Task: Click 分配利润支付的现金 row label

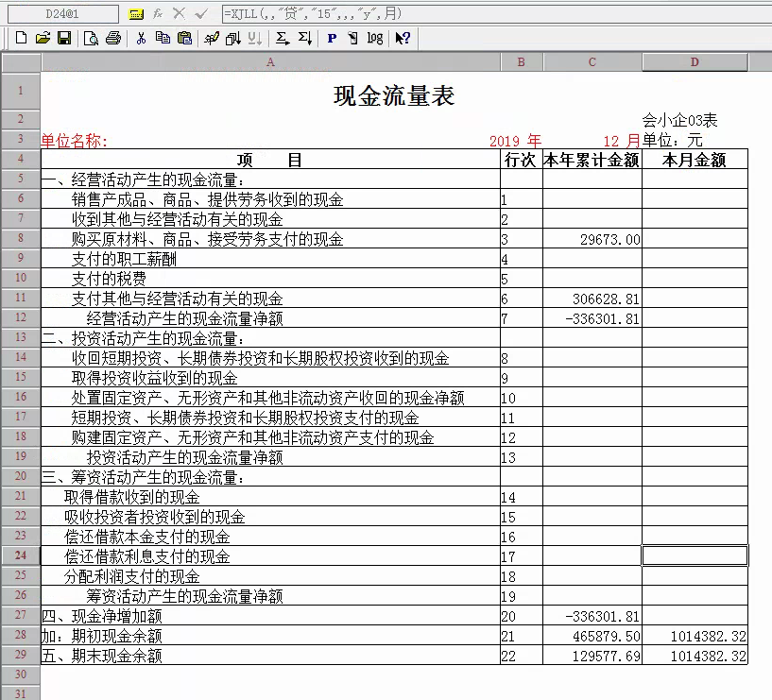Action: [x=131, y=576]
